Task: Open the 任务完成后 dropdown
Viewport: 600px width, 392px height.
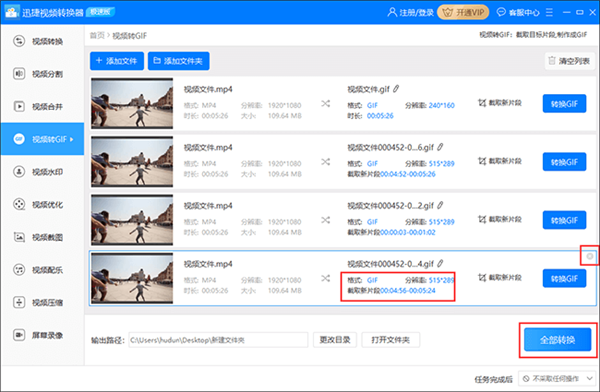Action: tap(557, 379)
